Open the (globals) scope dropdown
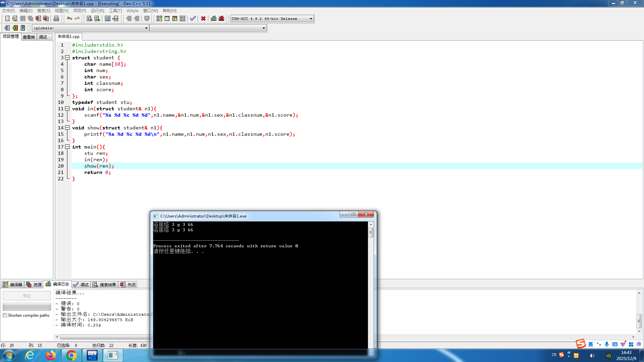Viewport: 644px width, 362px height. (146, 28)
